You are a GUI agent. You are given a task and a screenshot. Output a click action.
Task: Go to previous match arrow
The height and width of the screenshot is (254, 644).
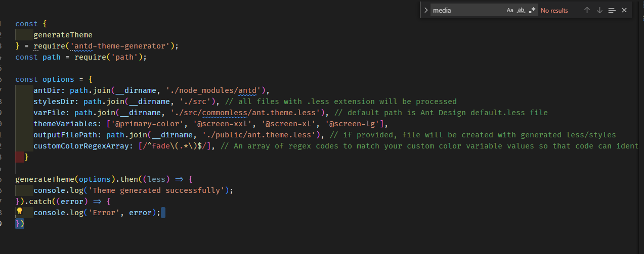(x=587, y=10)
